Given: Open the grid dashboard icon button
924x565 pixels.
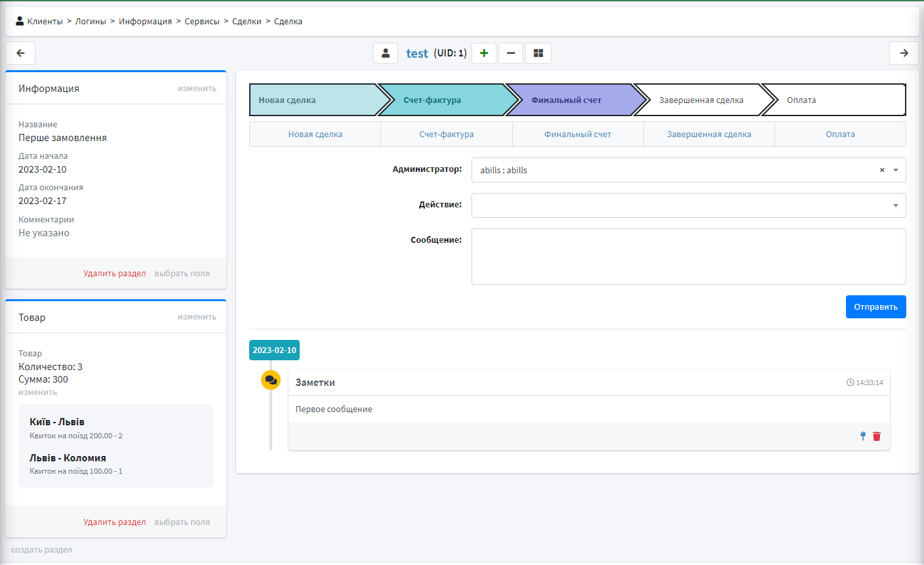Looking at the screenshot, I should pyautogui.click(x=538, y=53).
